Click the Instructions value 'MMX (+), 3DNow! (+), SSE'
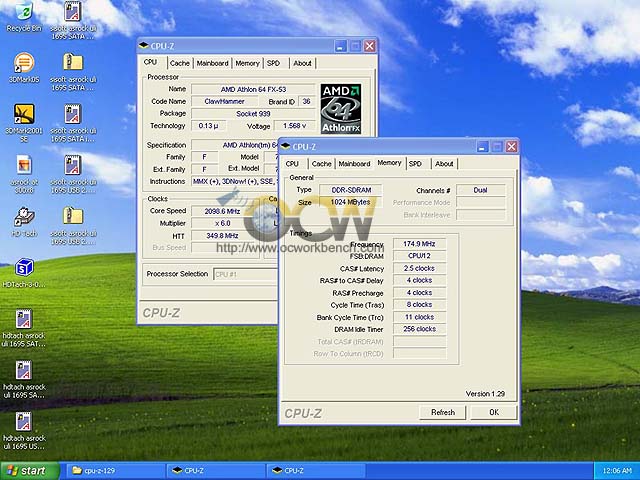Viewport: 640px width, 480px height. [235, 181]
